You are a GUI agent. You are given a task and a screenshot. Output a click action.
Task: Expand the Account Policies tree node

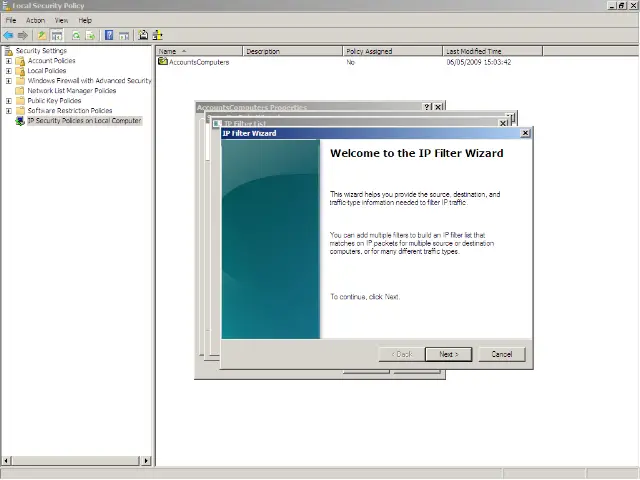tap(9, 61)
